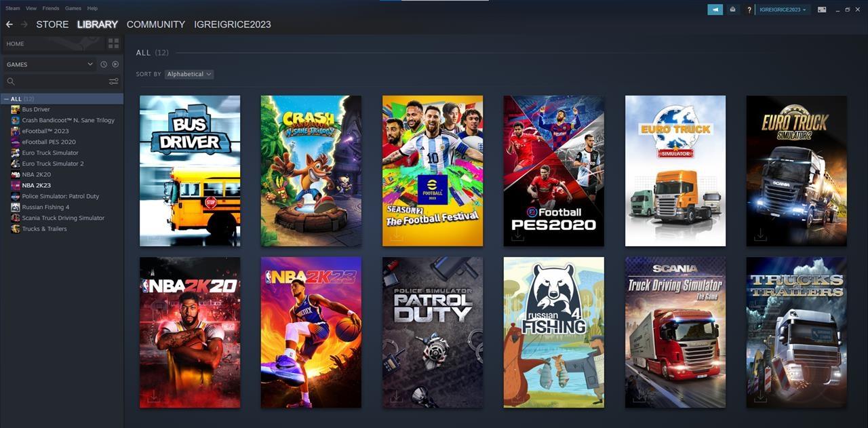Click eFootball 2023 sidebar game icon
868x428 pixels.
16,131
